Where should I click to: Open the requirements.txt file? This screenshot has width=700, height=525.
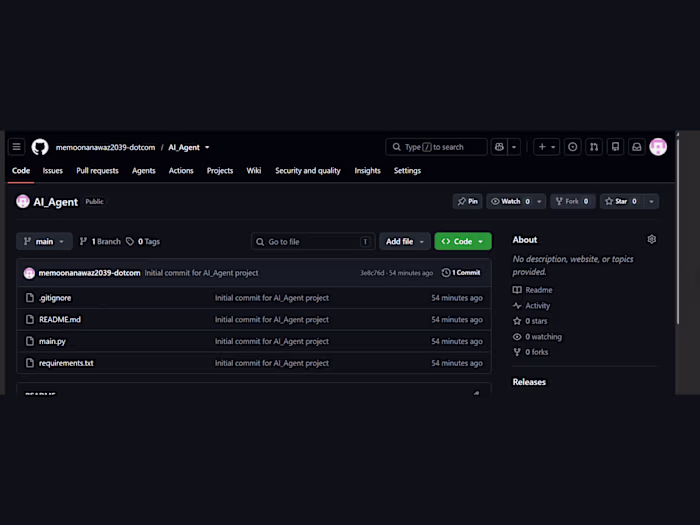pyautogui.click(x=66, y=363)
